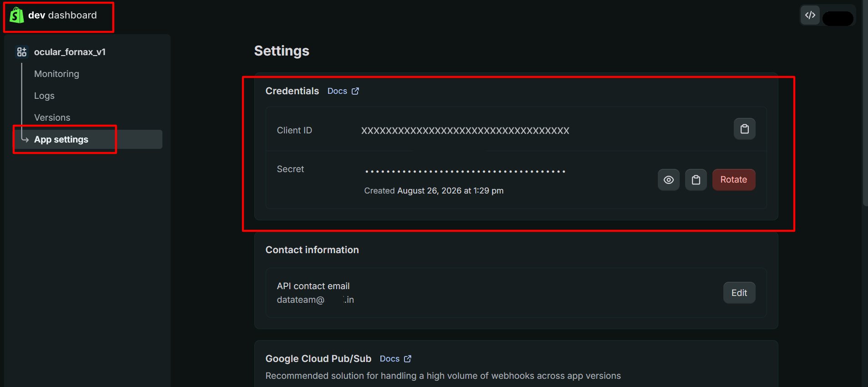Screen dimensions: 868x387
Task: Click the Shopify bag logo icon
Action: click(17, 15)
